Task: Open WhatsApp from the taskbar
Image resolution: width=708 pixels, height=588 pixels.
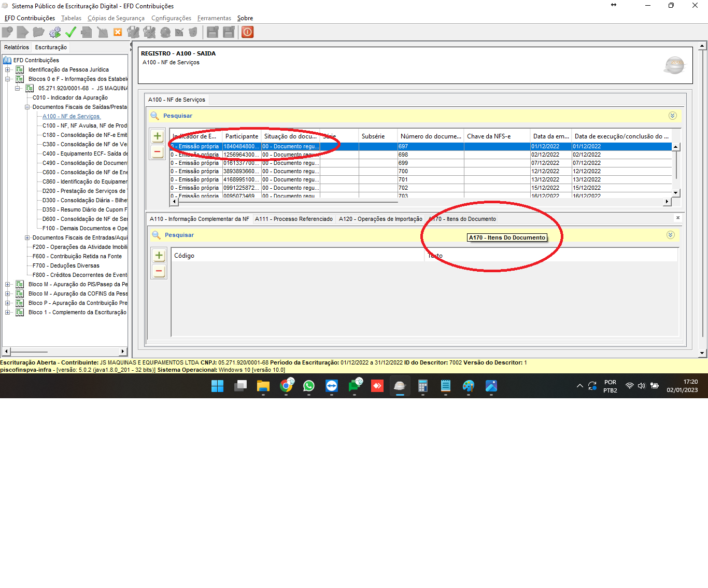Action: (x=309, y=386)
